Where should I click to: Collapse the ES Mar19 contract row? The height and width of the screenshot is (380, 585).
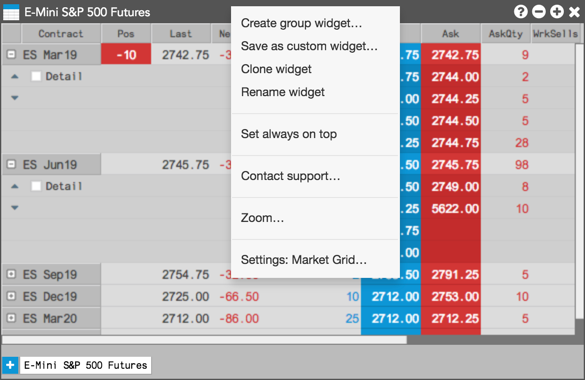[x=11, y=54]
